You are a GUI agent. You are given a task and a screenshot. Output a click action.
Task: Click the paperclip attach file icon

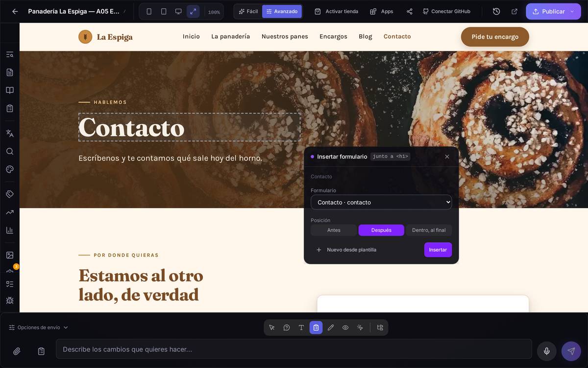[17, 351]
